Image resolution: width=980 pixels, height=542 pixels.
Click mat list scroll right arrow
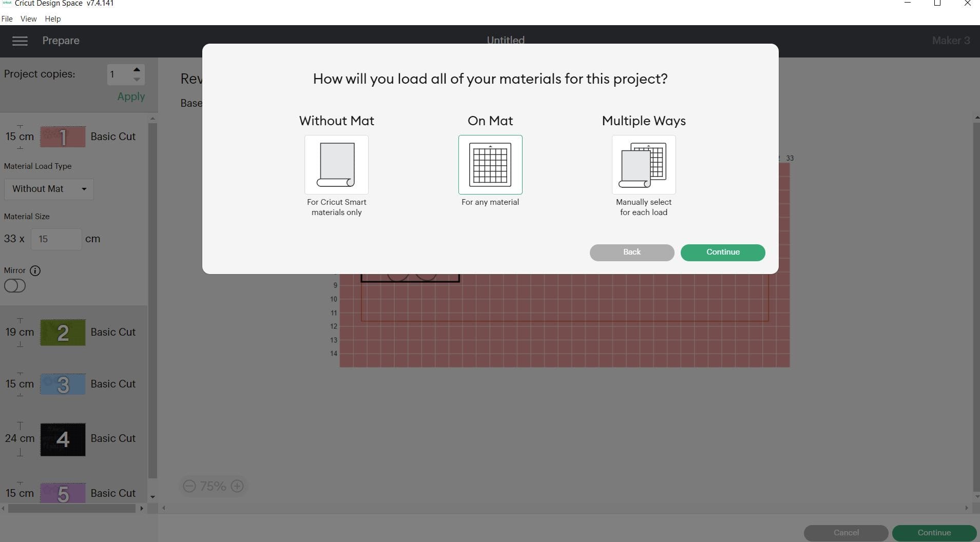click(x=142, y=509)
